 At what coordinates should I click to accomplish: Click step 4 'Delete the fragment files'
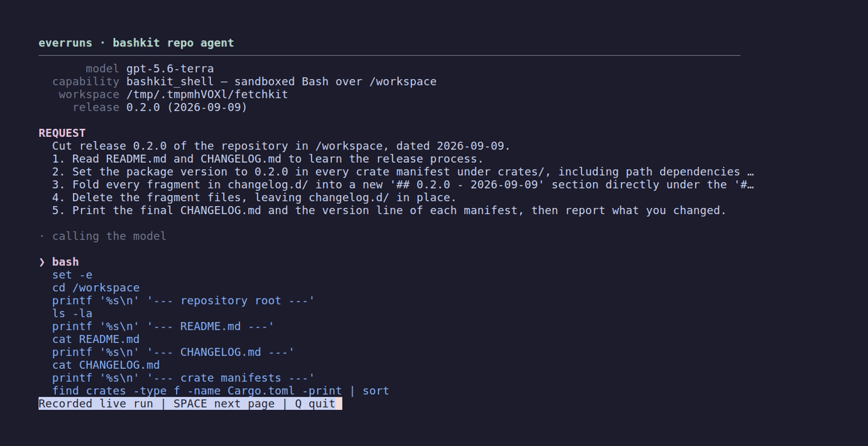(x=254, y=198)
